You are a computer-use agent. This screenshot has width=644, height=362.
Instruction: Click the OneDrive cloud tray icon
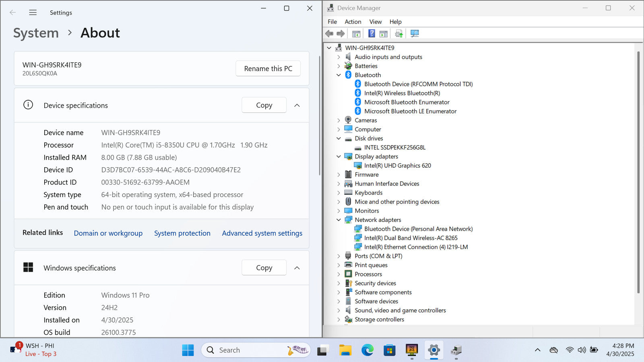[x=554, y=350]
